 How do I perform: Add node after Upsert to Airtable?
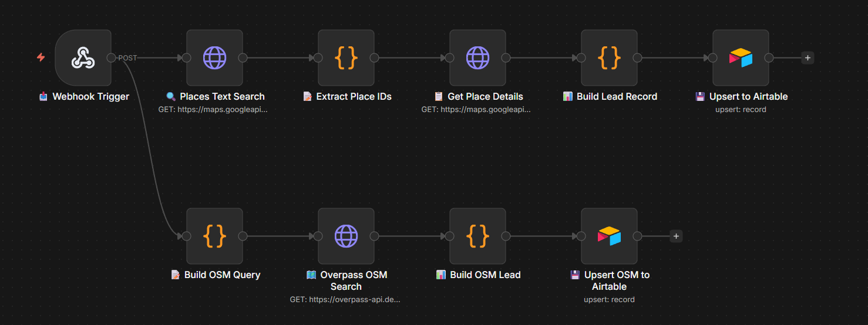pos(808,57)
